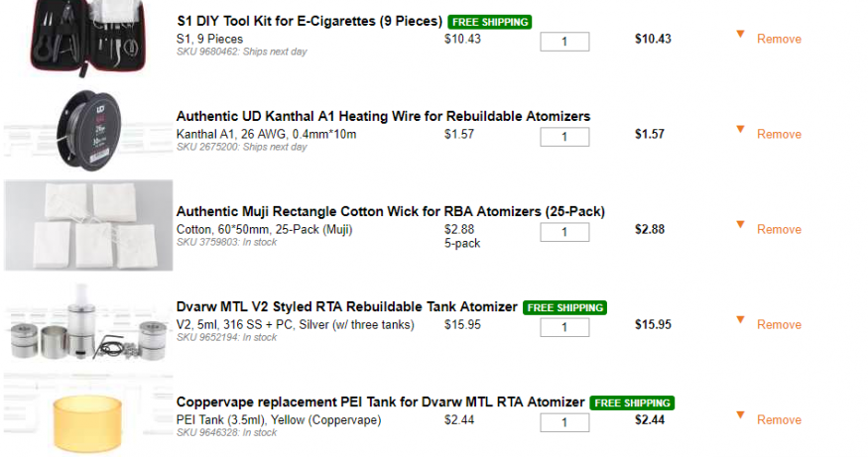Click orange arrow beside Kanthal A1 wire row
Screen dimensions: 868x457
click(740, 130)
